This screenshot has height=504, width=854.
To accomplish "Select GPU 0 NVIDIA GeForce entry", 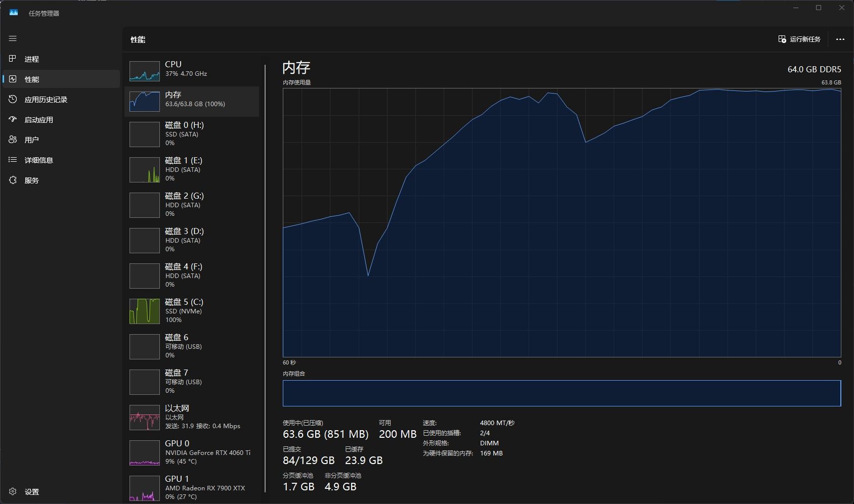I will pos(192,452).
